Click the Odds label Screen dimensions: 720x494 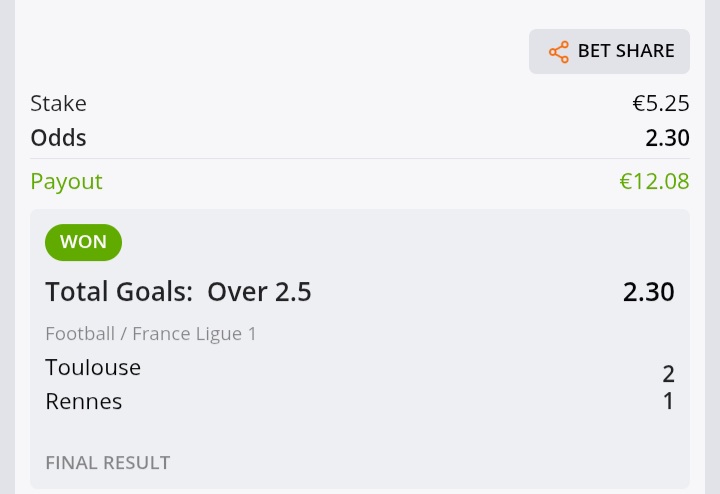[x=58, y=138]
